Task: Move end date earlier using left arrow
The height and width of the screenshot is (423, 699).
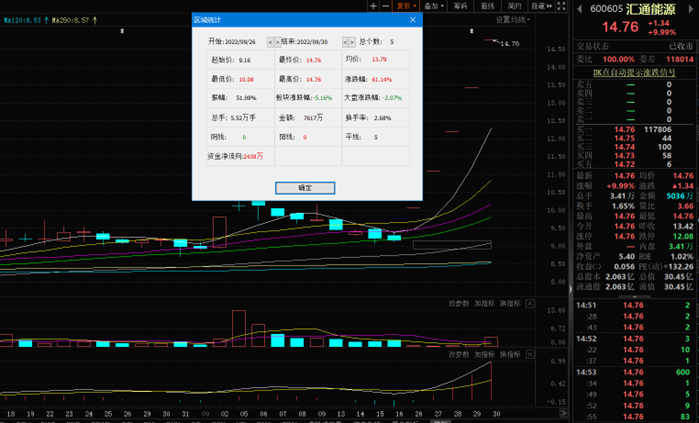Action: tap(345, 42)
